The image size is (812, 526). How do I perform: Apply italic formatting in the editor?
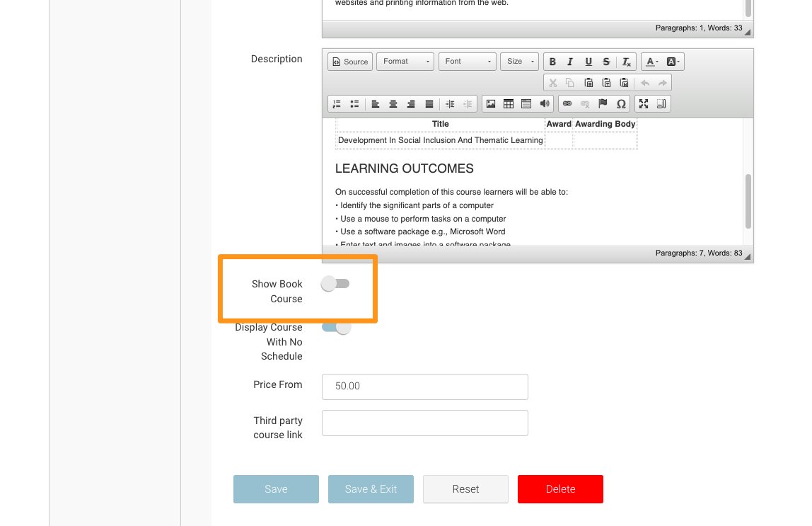570,62
